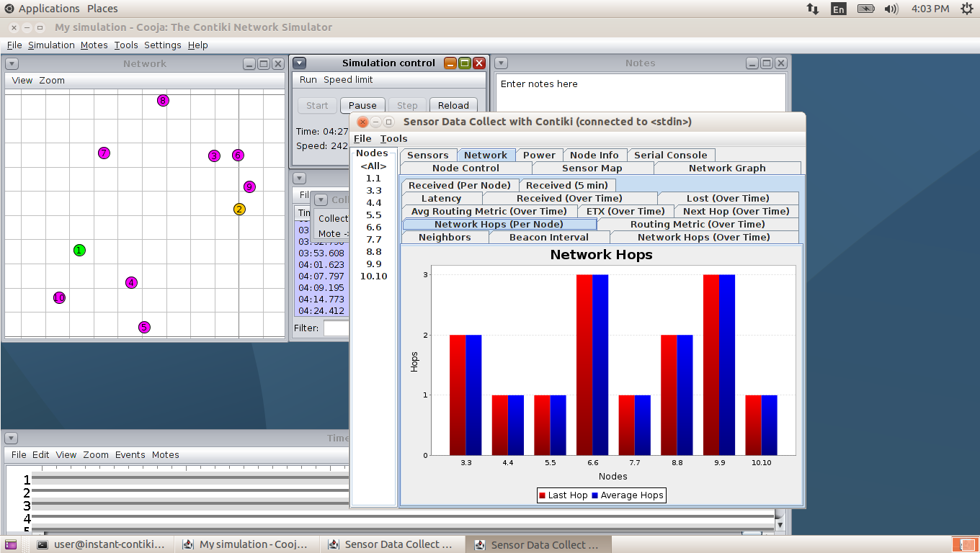Open the Received (Per Node) tab
980x553 pixels.
[x=459, y=185]
